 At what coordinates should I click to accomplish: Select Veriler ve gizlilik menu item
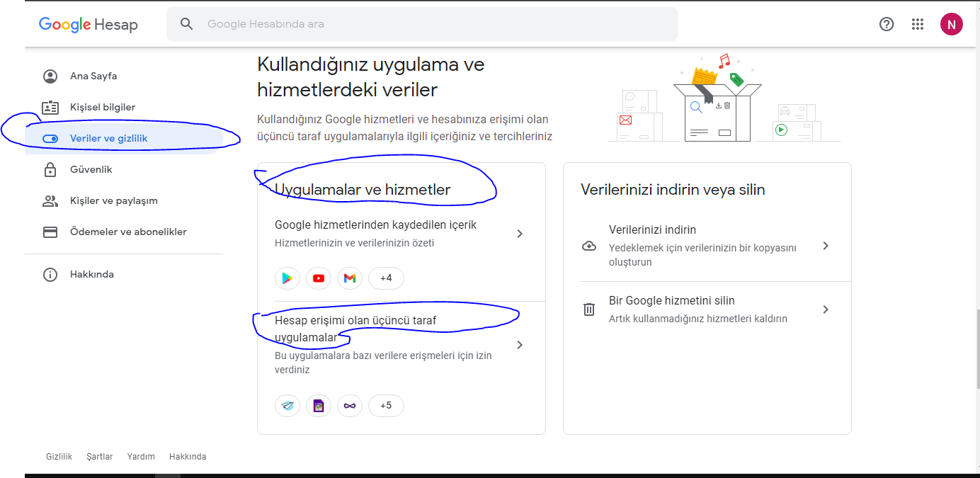click(124, 138)
